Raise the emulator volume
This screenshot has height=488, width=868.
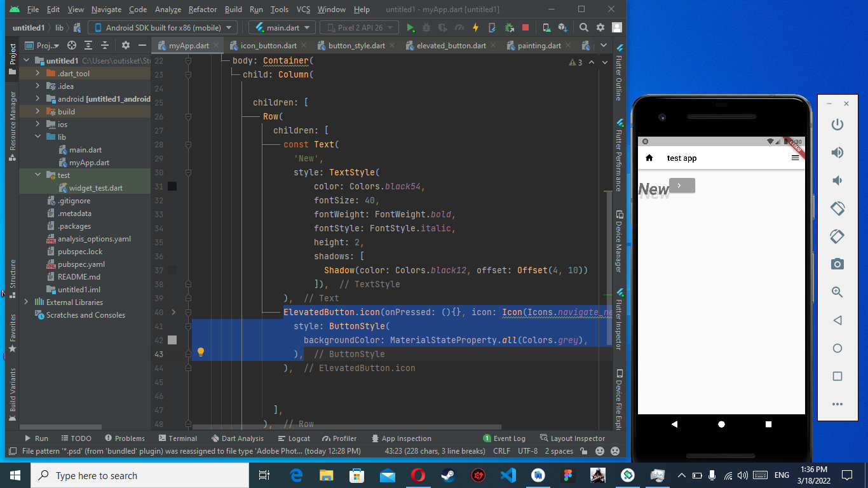(x=837, y=152)
